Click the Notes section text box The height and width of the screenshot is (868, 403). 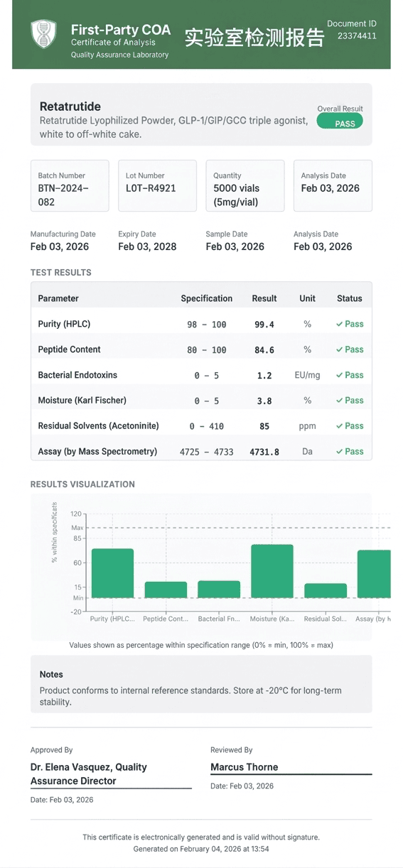[x=201, y=684]
